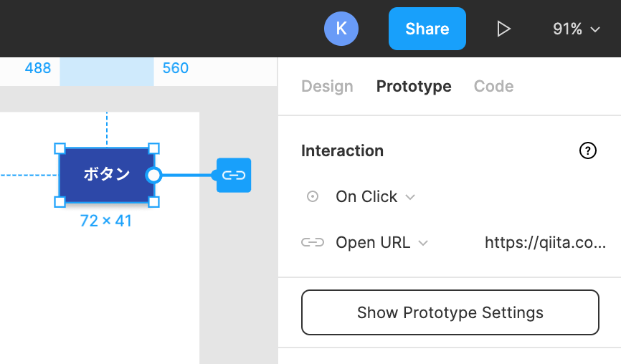Screen dimensions: 621x364
Task: Switch to the Code tab
Action: pyautogui.click(x=494, y=86)
